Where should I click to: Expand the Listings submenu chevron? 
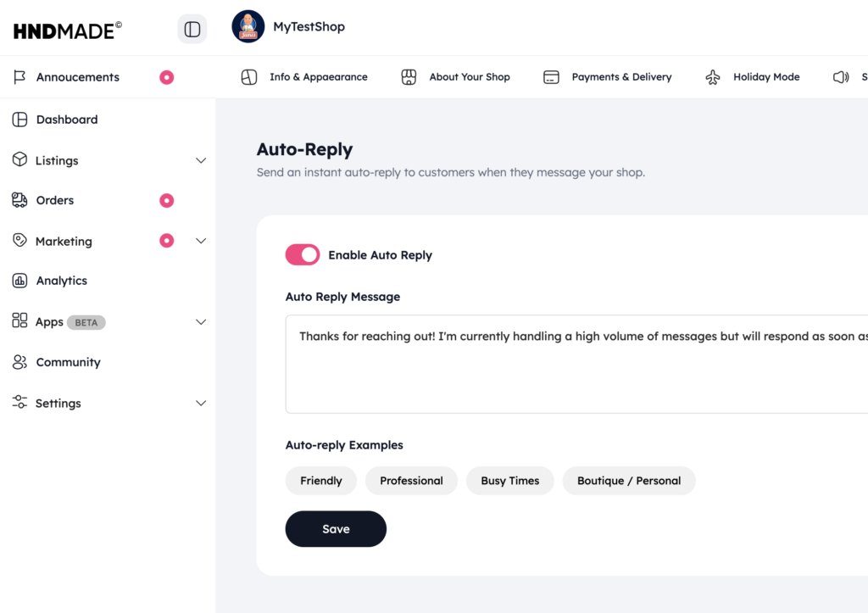click(201, 160)
